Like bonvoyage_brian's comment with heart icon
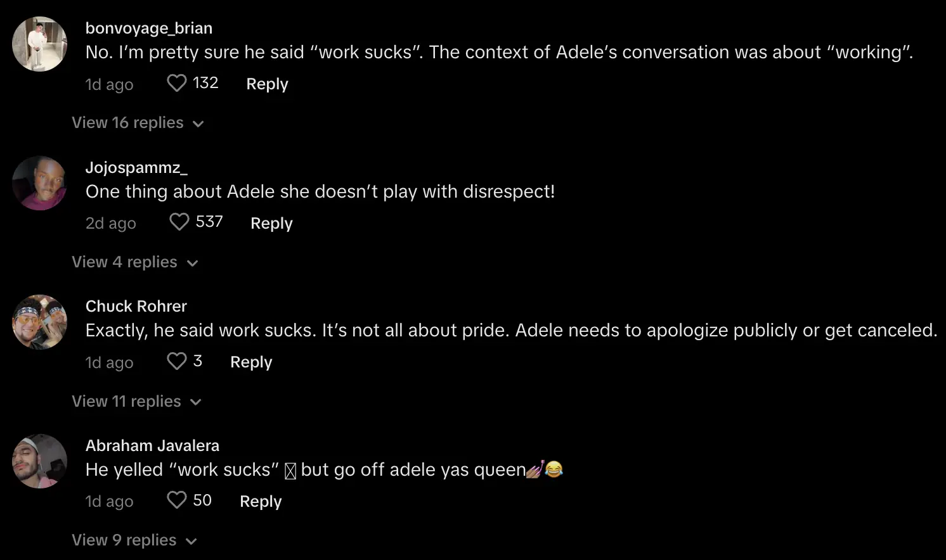 pos(176,83)
